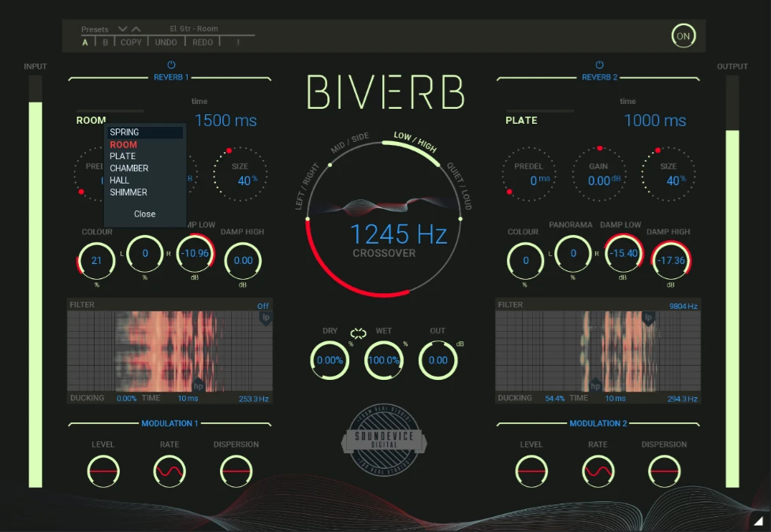This screenshot has width=771, height=532.
Task: Select previous preset with up arrow
Action: tap(136, 29)
